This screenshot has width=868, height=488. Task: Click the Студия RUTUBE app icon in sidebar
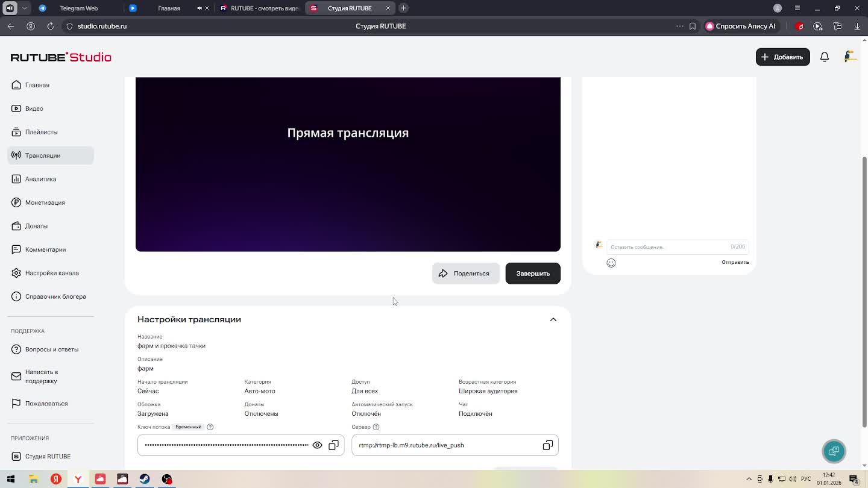16,456
